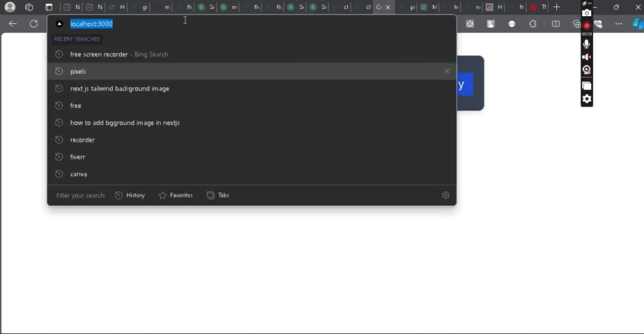The height and width of the screenshot is (334, 644).
Task: Switch to the 'H' tab with waves icon
Action: point(117,7)
